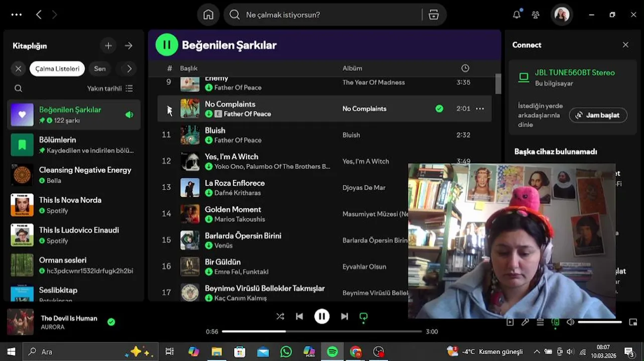This screenshot has width=644, height=361.
Task: Select the Sen filter chip
Action: click(x=100, y=69)
